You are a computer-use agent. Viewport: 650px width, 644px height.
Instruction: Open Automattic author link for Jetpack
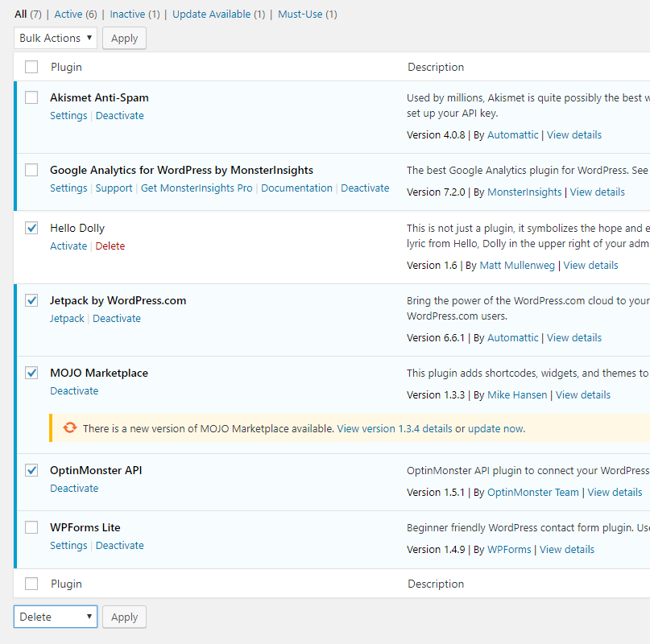tap(513, 338)
